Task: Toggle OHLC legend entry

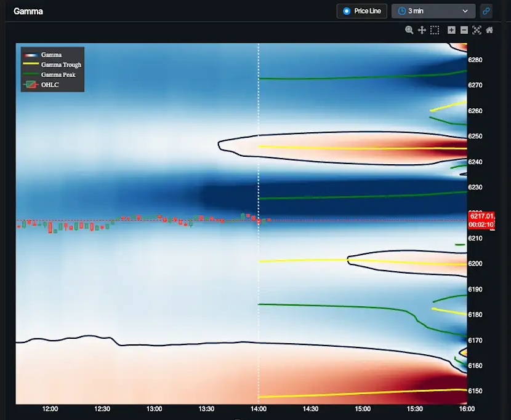Action: tap(41, 85)
